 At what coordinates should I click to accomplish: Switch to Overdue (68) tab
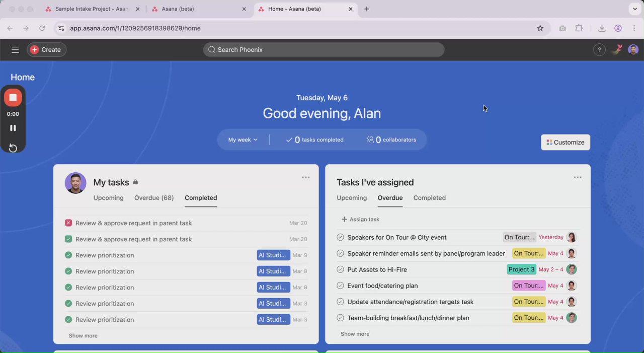click(x=154, y=198)
